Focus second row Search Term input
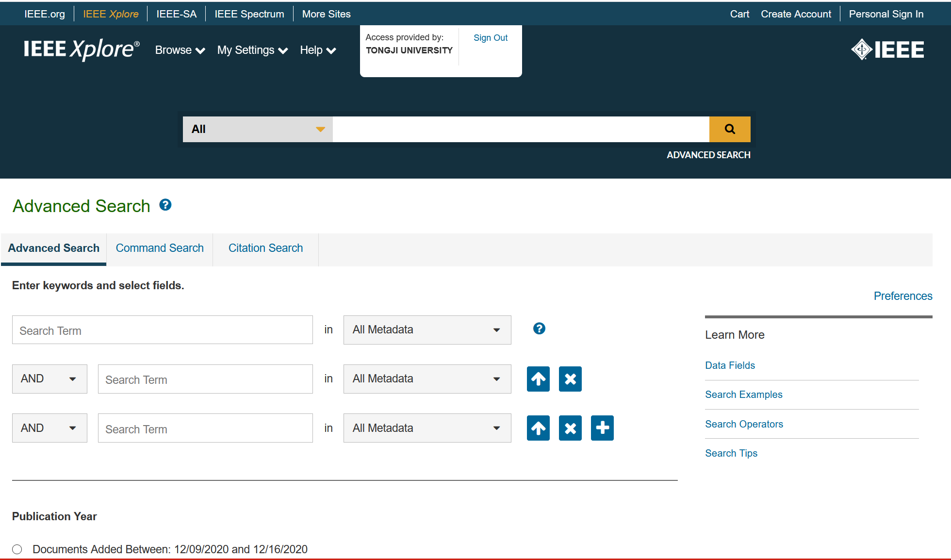Image resolution: width=951 pixels, height=560 pixels. click(x=205, y=379)
